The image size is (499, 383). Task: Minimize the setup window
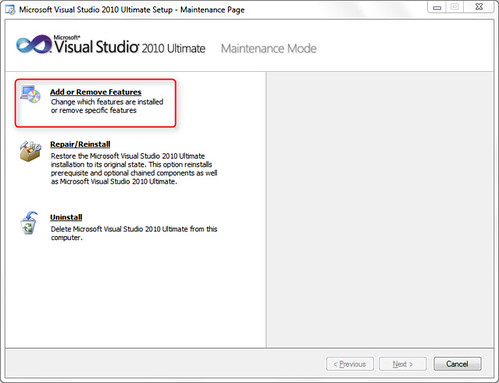point(437,7)
